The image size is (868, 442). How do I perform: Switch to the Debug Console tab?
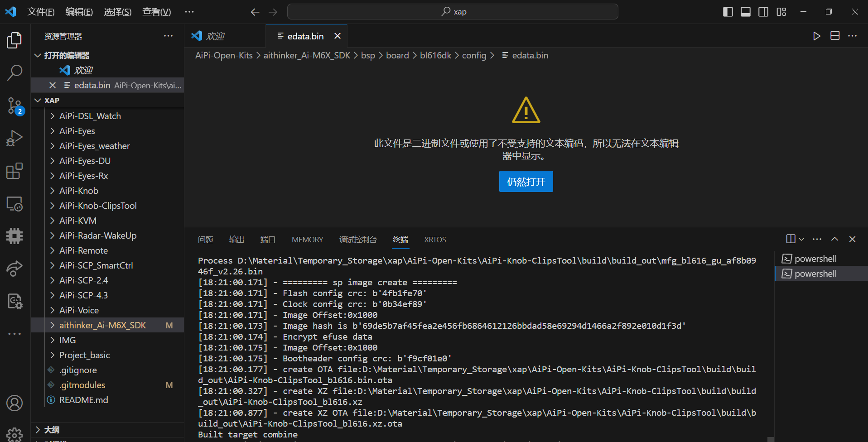pos(358,240)
